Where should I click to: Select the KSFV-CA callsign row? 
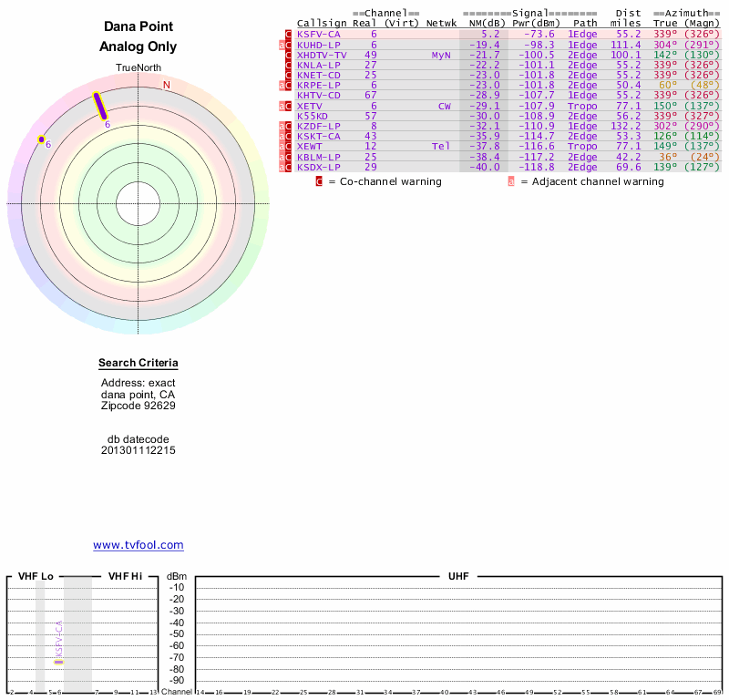(x=318, y=34)
